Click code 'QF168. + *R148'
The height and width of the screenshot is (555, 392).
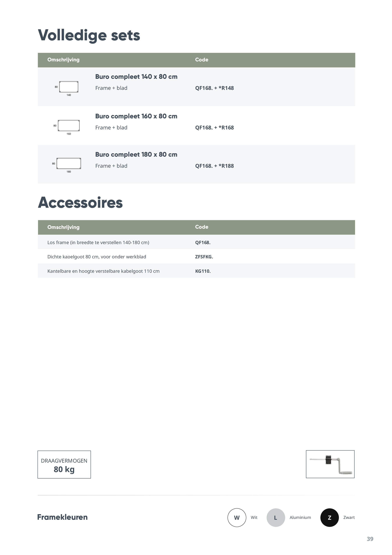click(x=214, y=88)
